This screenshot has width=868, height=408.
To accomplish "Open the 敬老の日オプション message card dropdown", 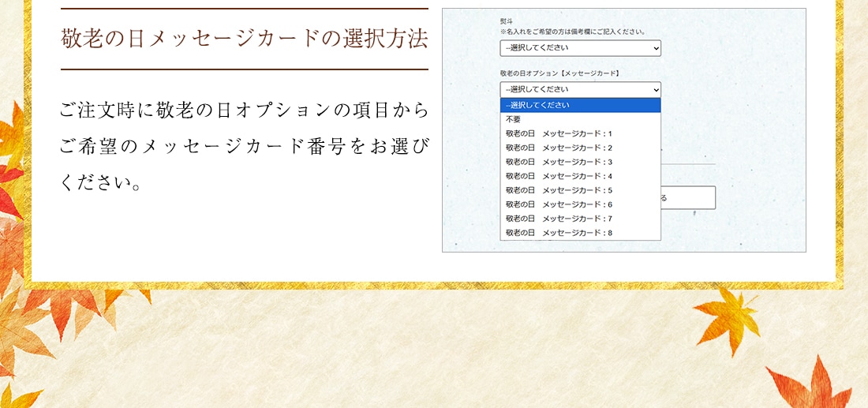I will 579,90.
